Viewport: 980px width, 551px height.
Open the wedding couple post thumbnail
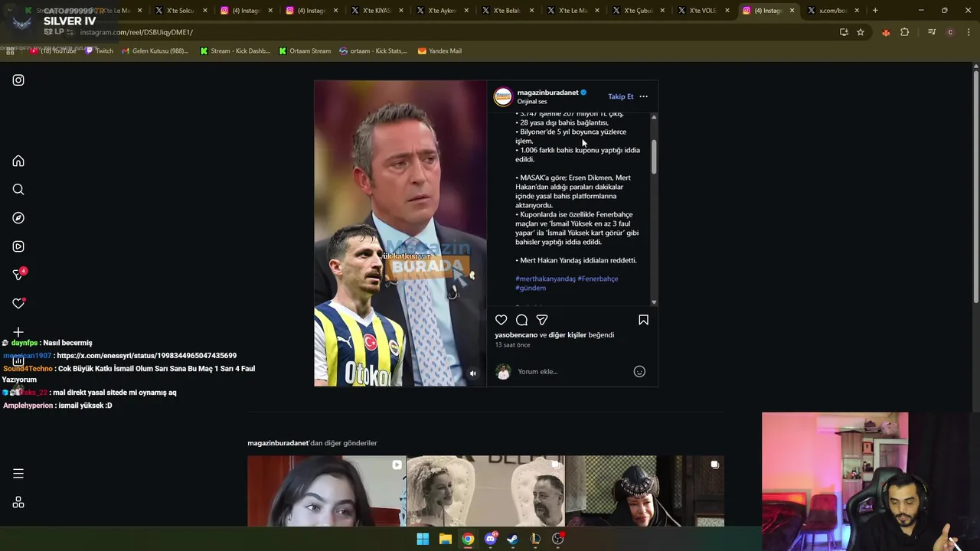click(x=485, y=491)
